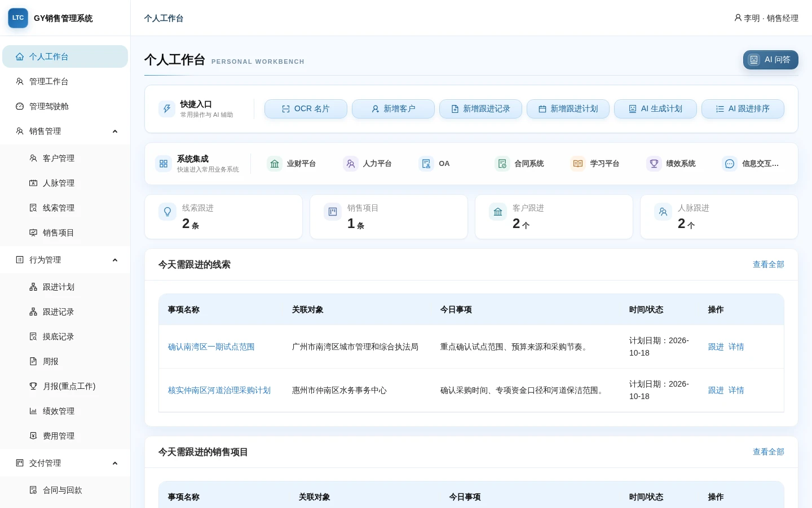
Task: Click the AI 跟进排序 button
Action: click(x=743, y=109)
